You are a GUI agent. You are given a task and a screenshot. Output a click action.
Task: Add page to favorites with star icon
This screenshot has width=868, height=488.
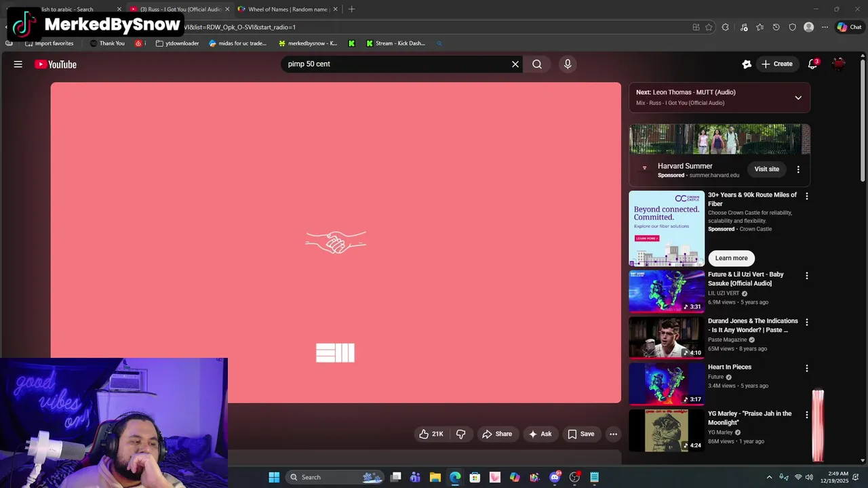click(x=709, y=27)
